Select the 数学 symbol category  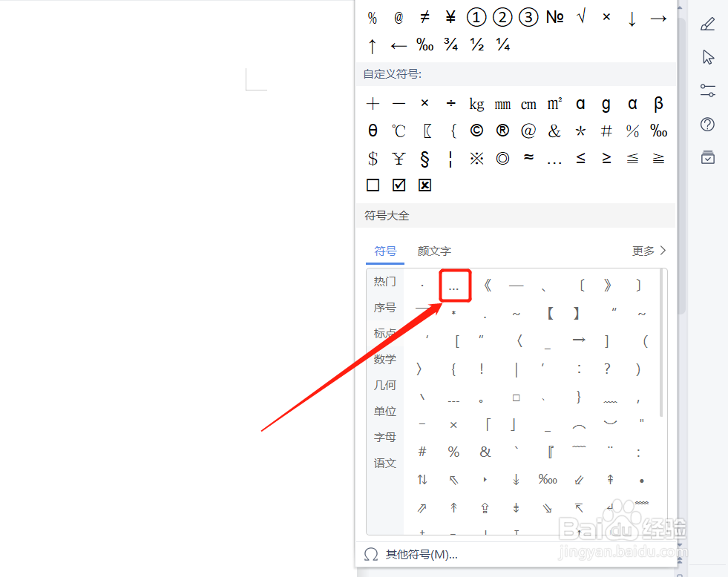[x=385, y=360]
